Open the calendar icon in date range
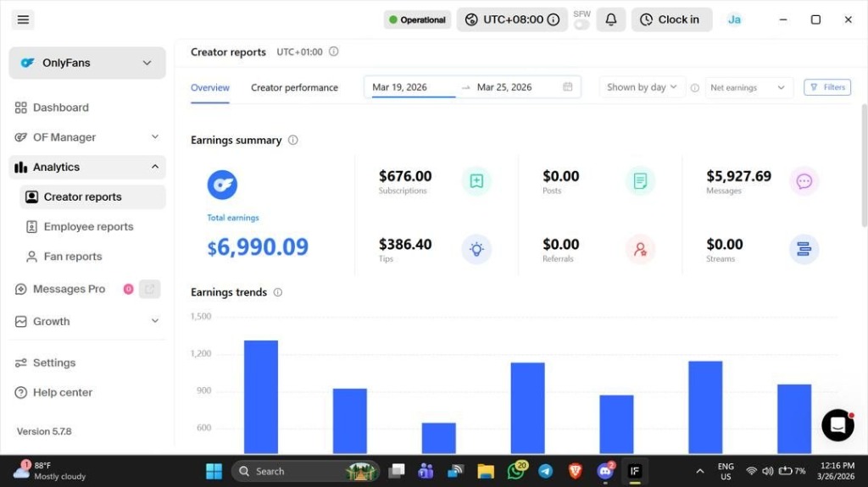 [x=567, y=87]
